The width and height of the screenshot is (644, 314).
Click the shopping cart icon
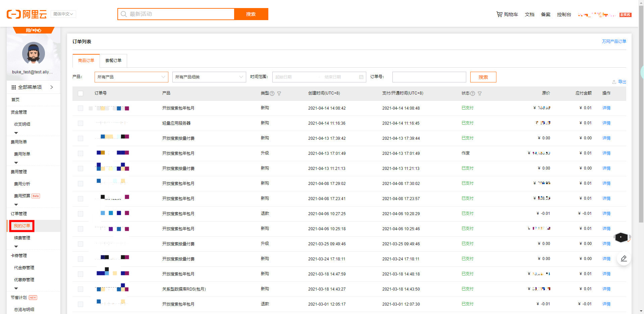(x=499, y=14)
